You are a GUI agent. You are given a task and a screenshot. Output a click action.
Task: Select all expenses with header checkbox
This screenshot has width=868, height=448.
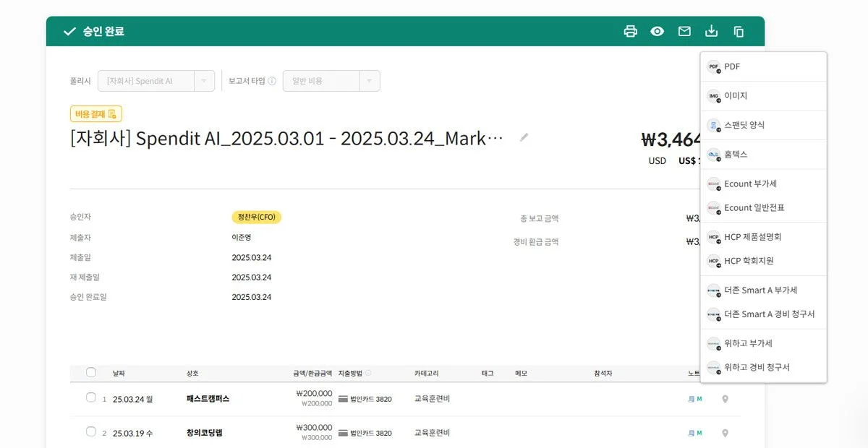90,371
